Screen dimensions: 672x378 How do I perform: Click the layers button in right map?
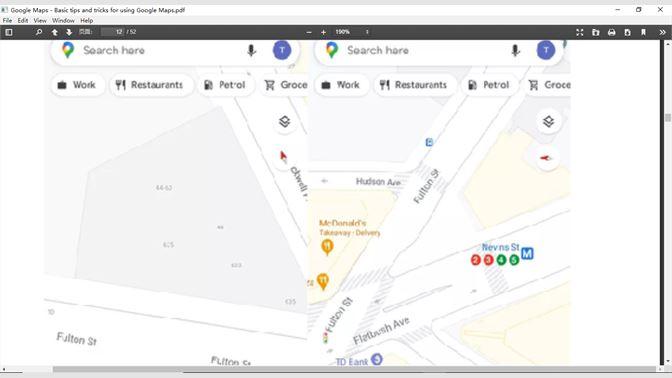pos(549,122)
